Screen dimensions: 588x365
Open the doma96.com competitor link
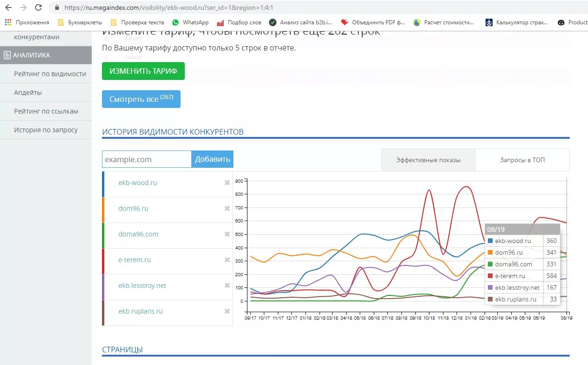click(138, 234)
